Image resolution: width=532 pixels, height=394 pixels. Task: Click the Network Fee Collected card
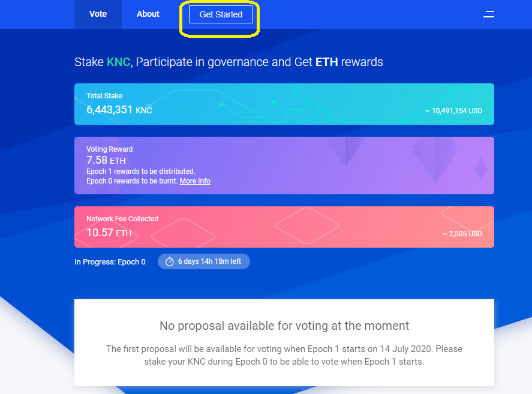coord(284,227)
